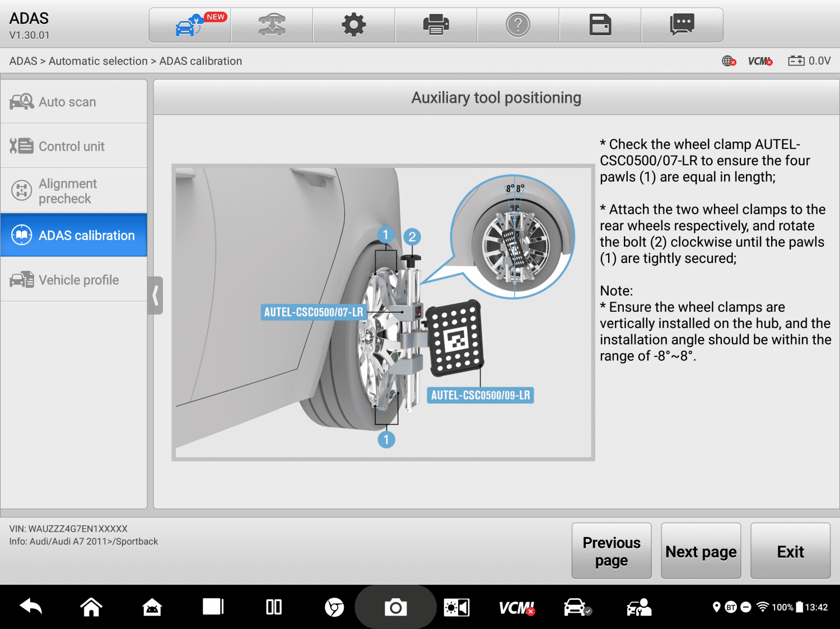Check VCM connection status in breadcrumb bar

pos(760,61)
